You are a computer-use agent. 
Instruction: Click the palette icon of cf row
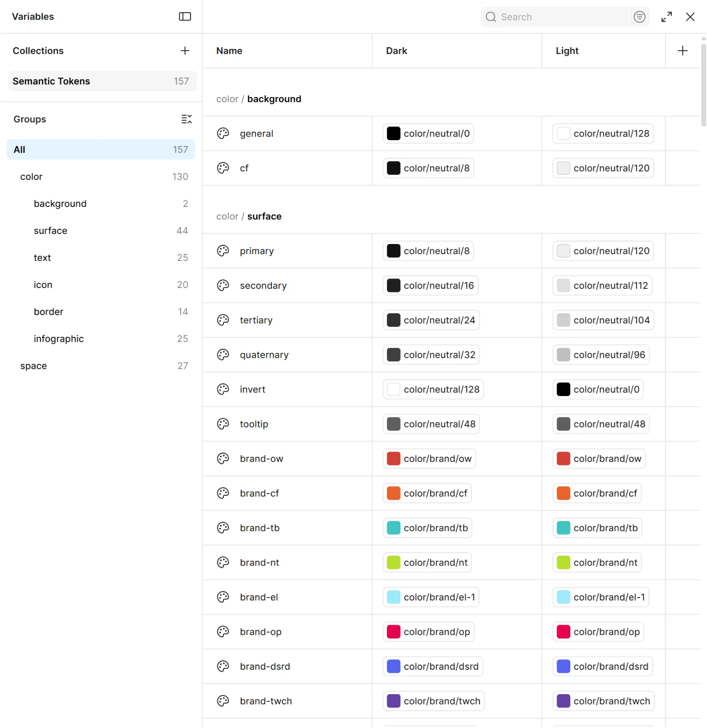(x=223, y=168)
